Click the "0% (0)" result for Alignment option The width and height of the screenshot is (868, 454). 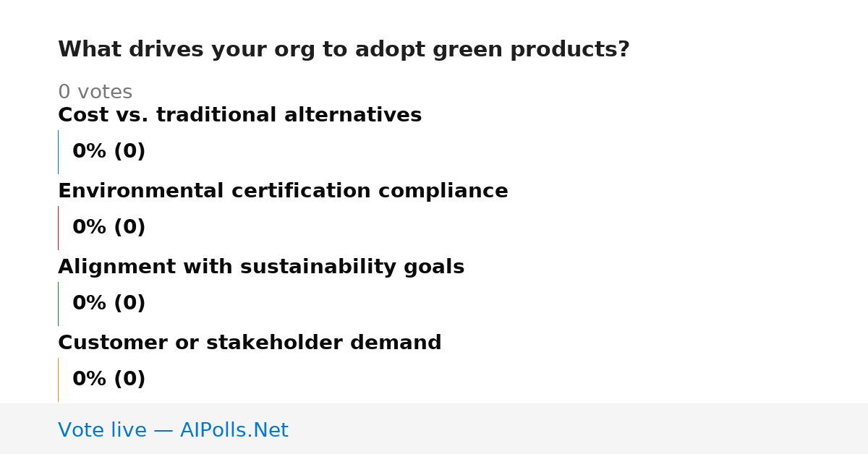click(x=109, y=304)
